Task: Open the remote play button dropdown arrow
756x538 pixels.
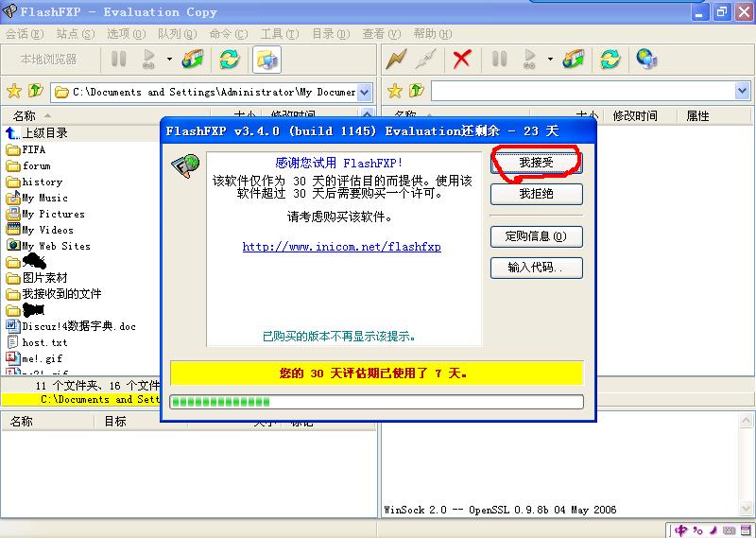Action: [550, 59]
